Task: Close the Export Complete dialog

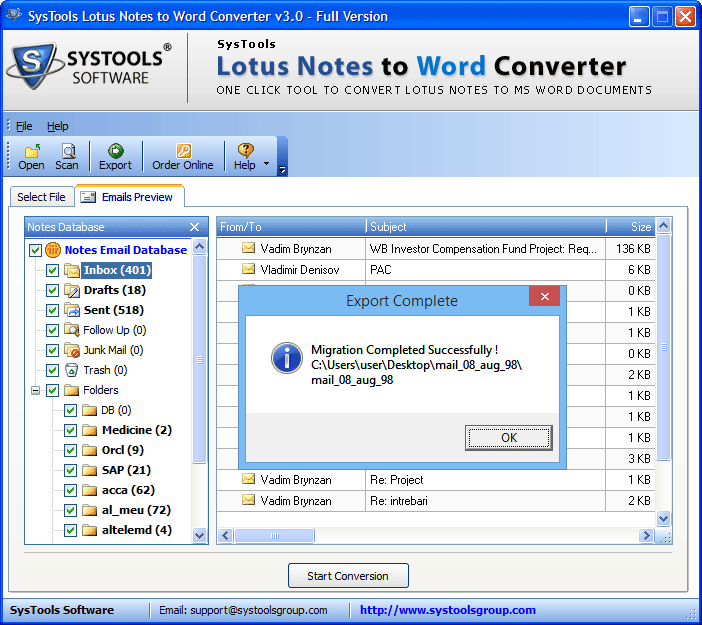Action: tap(544, 296)
